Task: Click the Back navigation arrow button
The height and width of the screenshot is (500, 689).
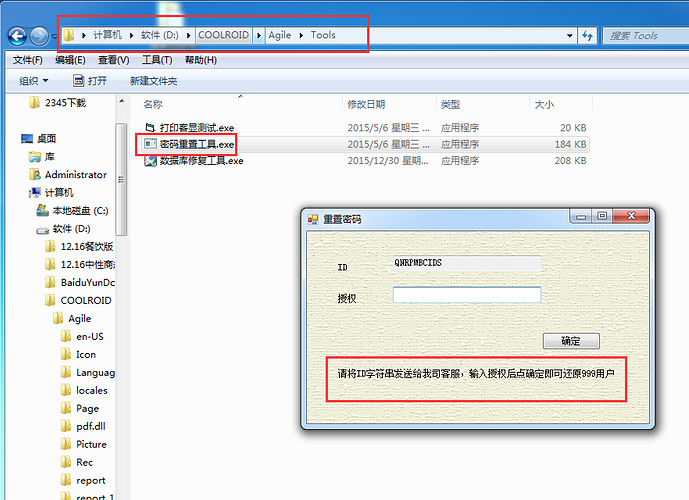Action: (18, 36)
